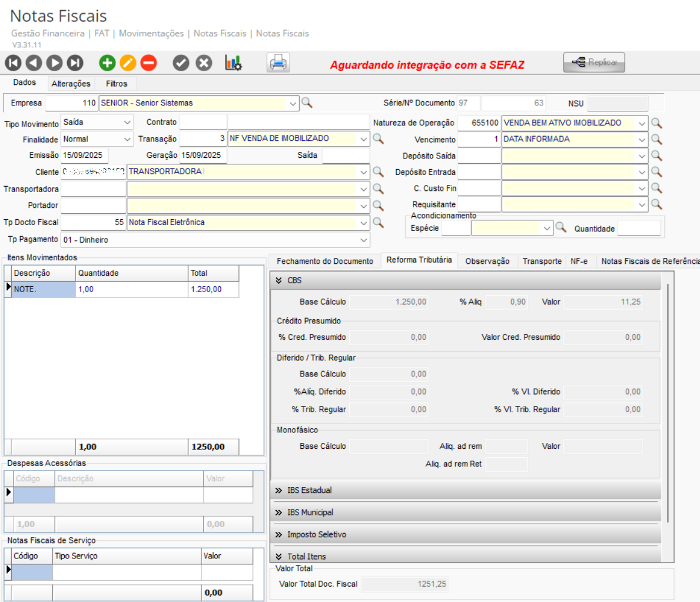The width and height of the screenshot is (700, 602).
Task: Click the next record arrow icon
Action: [54, 62]
